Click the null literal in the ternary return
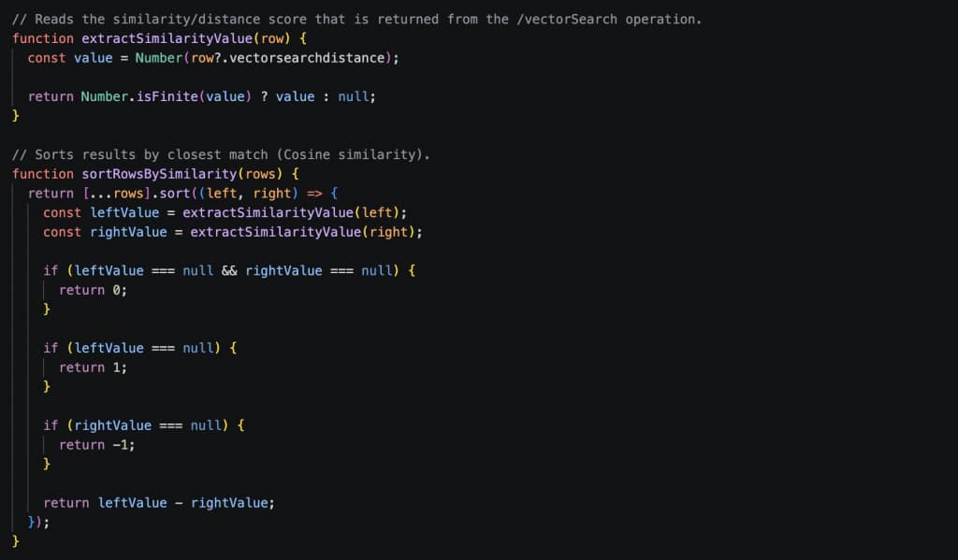958x560 pixels. pyautogui.click(x=353, y=96)
